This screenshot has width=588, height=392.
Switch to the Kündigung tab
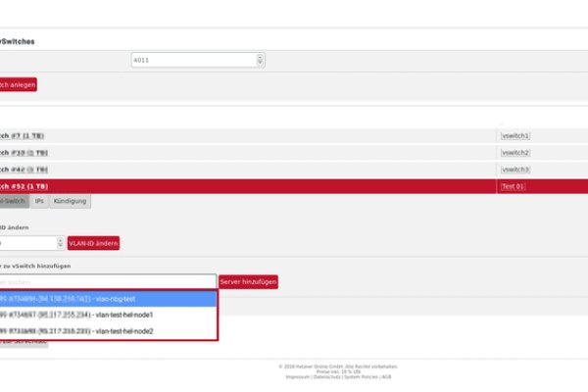point(71,201)
